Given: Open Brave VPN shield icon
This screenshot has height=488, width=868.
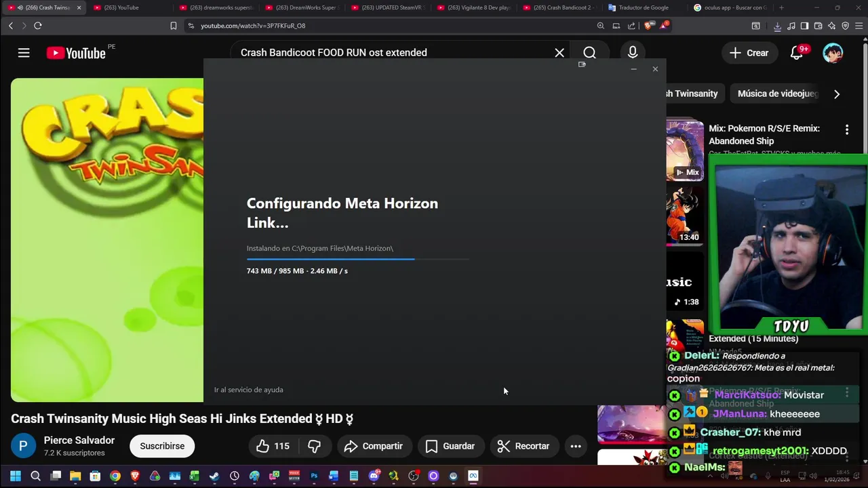Looking at the screenshot, I should [x=845, y=26].
